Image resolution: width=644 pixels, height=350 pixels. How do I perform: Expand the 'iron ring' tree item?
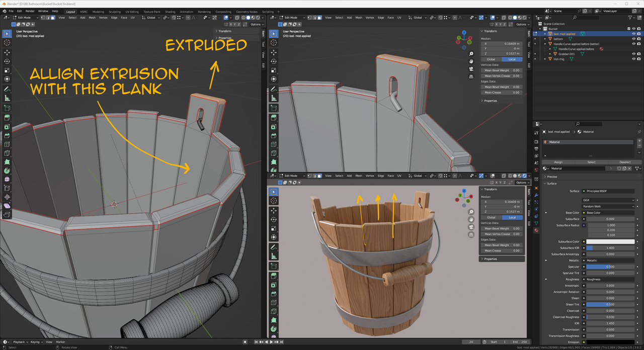click(x=545, y=59)
